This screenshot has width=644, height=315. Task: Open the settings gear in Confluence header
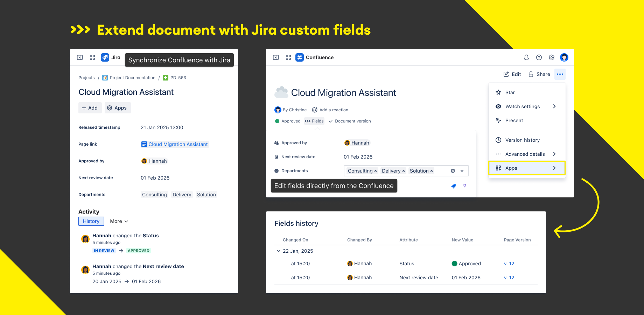point(552,57)
